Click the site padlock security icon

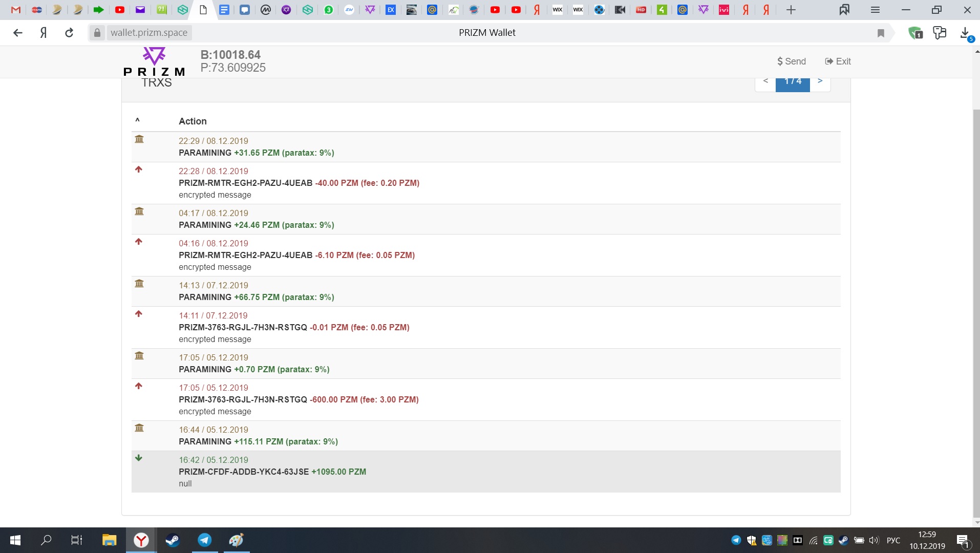[97, 33]
